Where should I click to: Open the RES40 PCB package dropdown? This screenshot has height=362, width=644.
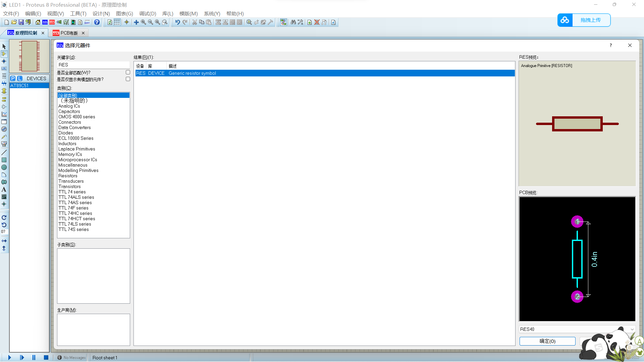tap(632, 329)
